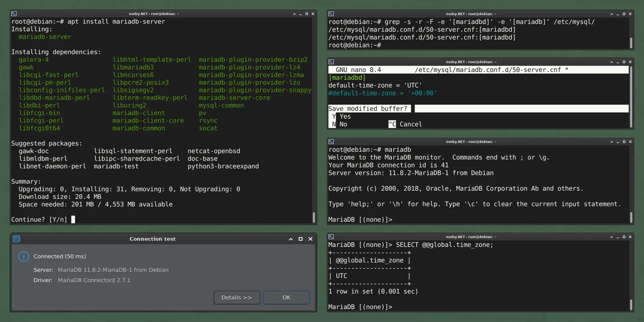Close the apt install terminal window
644x322 pixels.
click(x=313, y=14)
